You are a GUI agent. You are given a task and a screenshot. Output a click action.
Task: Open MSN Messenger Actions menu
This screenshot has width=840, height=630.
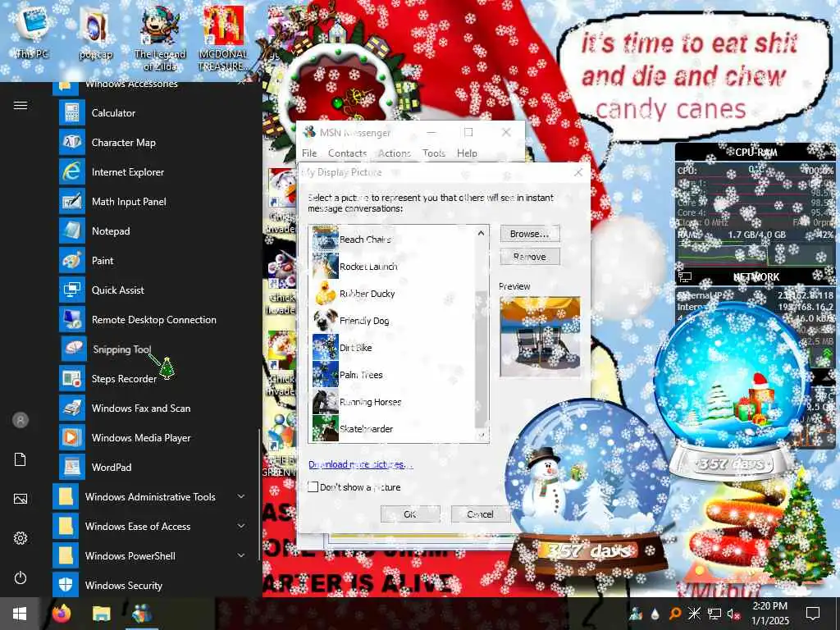395,153
